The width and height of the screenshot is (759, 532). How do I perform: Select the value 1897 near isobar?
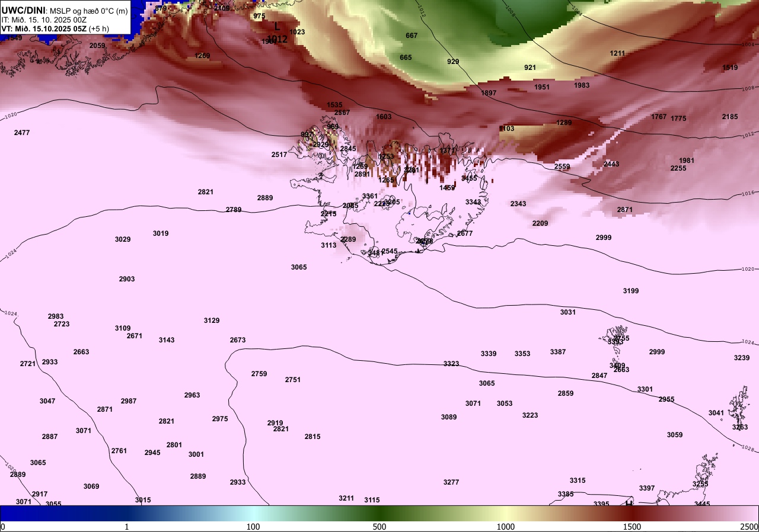pos(489,93)
